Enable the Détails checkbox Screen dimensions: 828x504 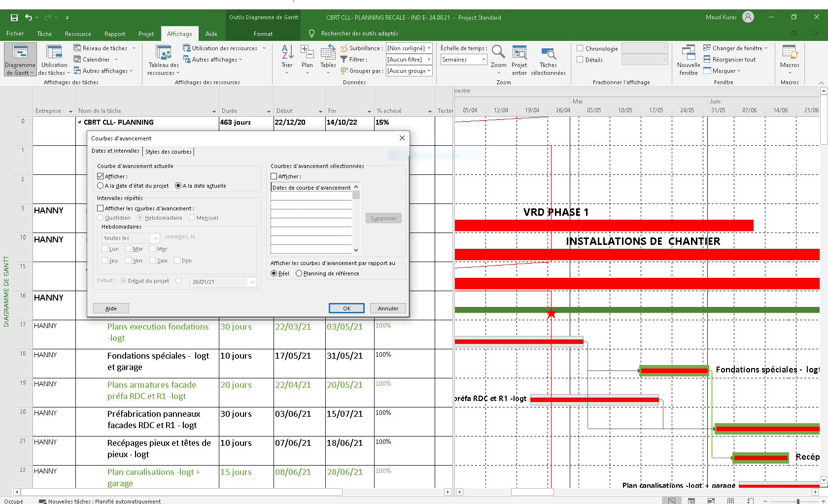tap(580, 60)
